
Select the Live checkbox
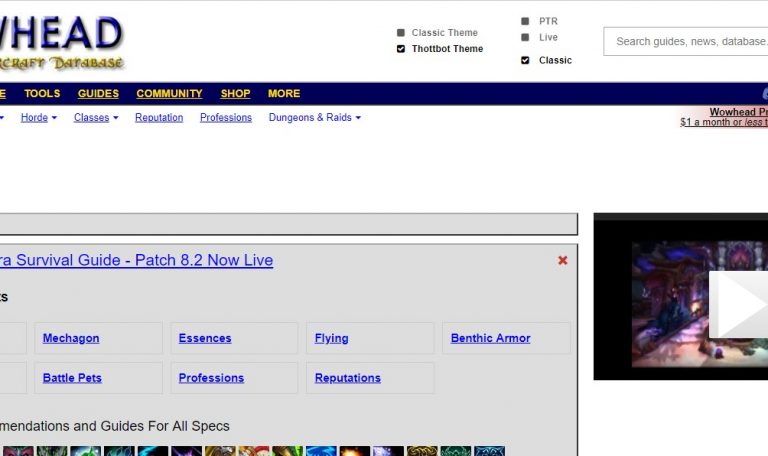(x=525, y=38)
